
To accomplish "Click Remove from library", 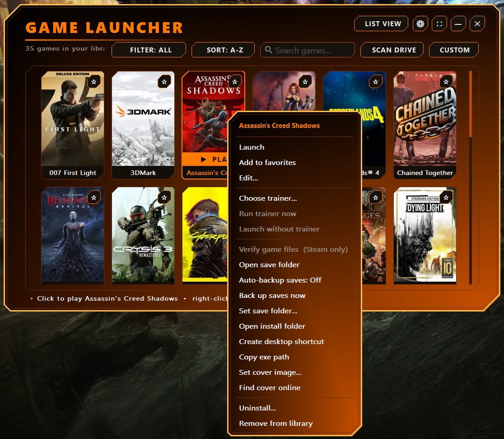I will click(x=294, y=424).
